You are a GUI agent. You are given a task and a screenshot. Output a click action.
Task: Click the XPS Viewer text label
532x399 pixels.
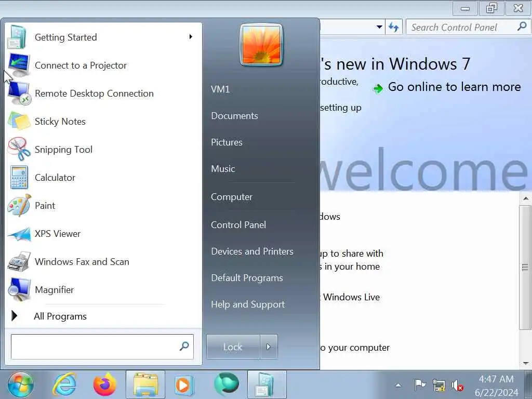point(58,234)
